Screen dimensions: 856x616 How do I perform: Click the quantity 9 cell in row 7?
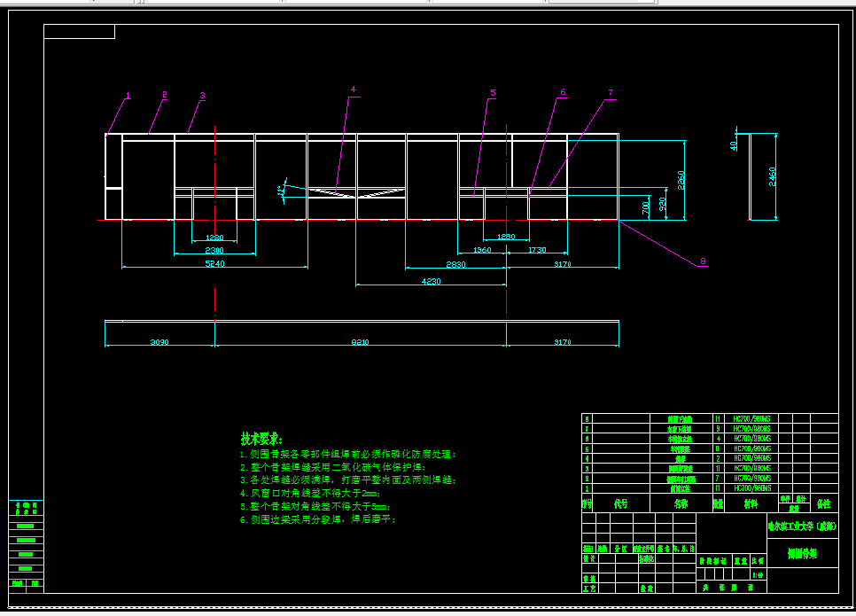719,429
